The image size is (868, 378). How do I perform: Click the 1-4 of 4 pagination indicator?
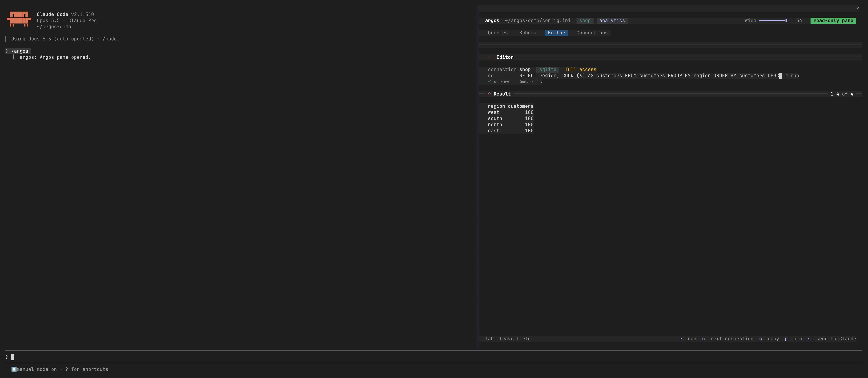click(842, 94)
